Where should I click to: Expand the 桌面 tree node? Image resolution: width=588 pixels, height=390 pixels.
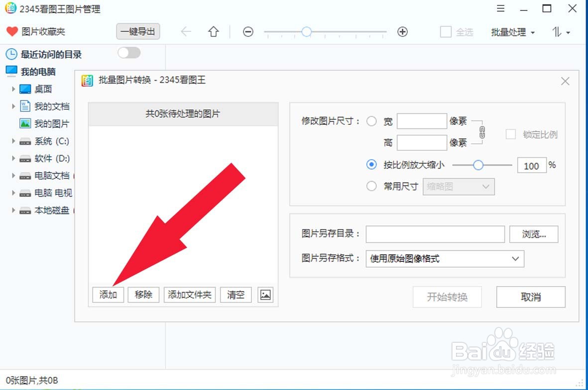coord(13,89)
